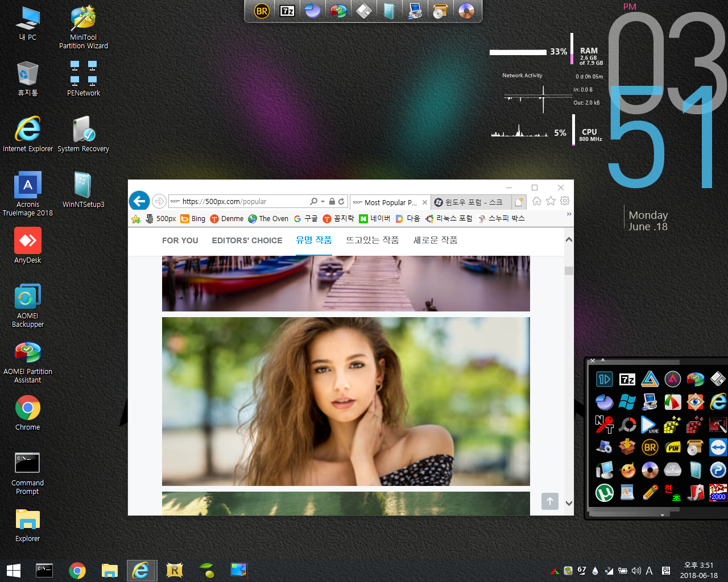The width and height of the screenshot is (728, 582).
Task: Launch uTorrent from the launcher panel
Action: [604, 493]
